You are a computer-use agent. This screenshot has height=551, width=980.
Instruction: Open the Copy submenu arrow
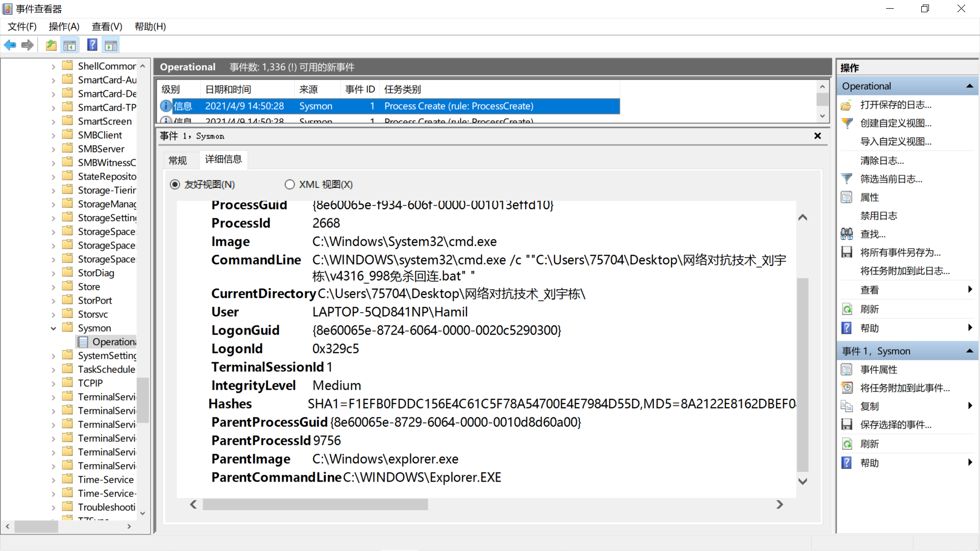(970, 406)
